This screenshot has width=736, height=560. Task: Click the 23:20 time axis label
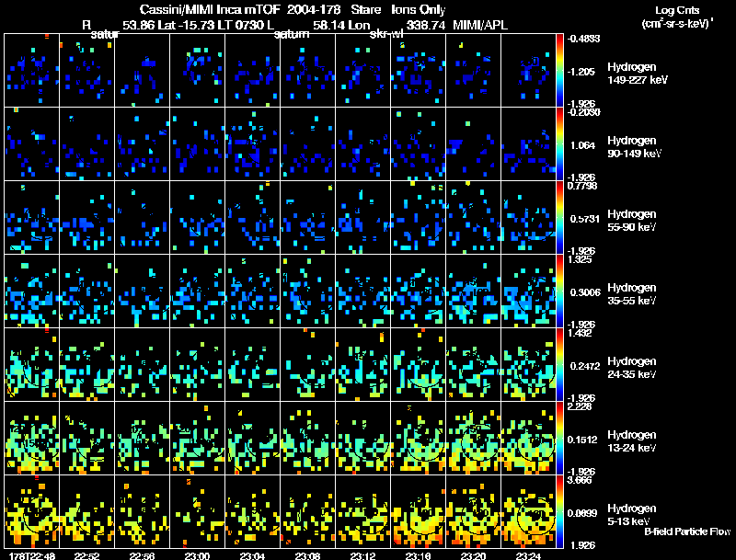click(x=473, y=555)
